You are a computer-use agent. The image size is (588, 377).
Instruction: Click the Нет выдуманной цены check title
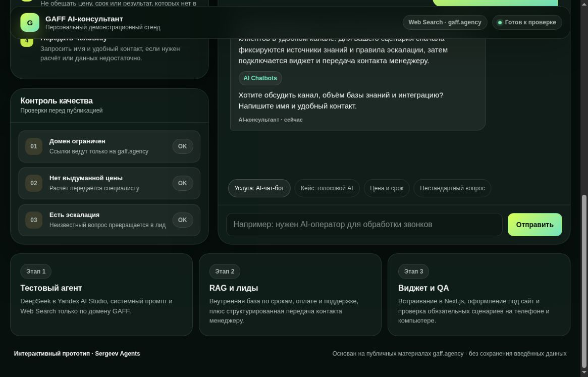coord(86,178)
